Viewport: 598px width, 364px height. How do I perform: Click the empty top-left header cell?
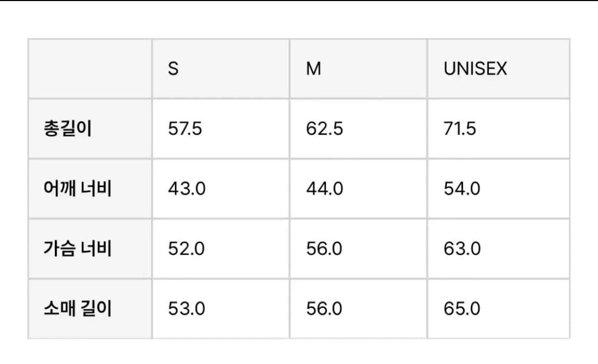[x=90, y=69]
